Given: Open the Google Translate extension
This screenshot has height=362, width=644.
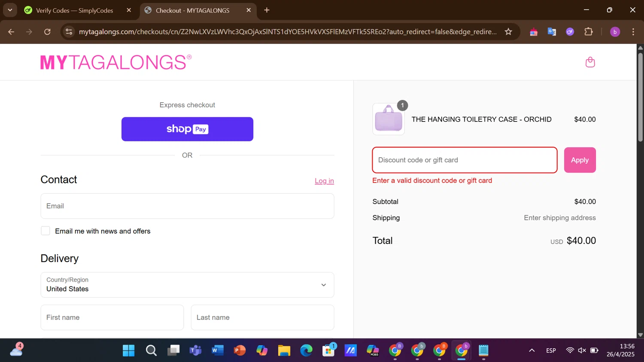Looking at the screenshot, I should pyautogui.click(x=552, y=32).
